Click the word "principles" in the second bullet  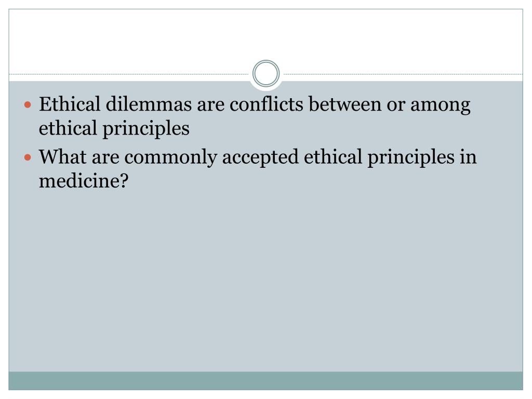click(405, 157)
